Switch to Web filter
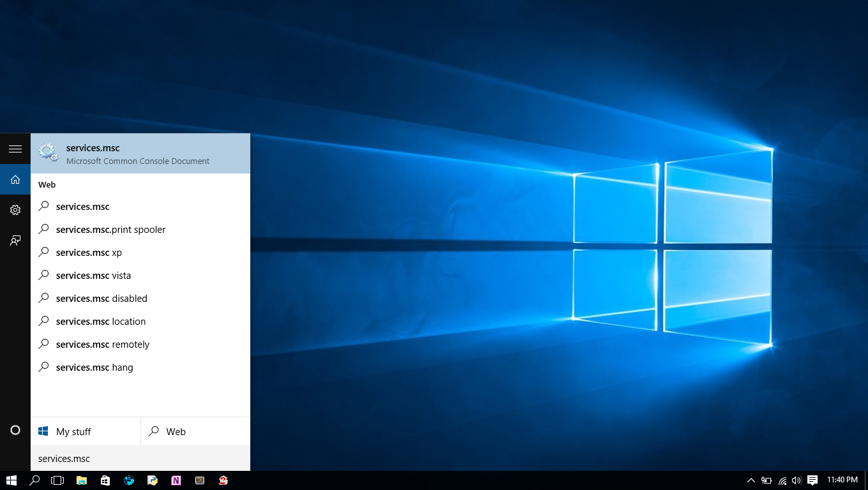This screenshot has width=868, height=490. (195, 432)
